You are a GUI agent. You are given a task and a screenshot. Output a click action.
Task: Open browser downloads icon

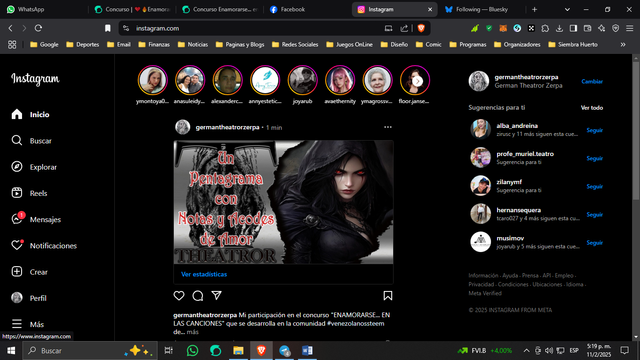coord(559,28)
